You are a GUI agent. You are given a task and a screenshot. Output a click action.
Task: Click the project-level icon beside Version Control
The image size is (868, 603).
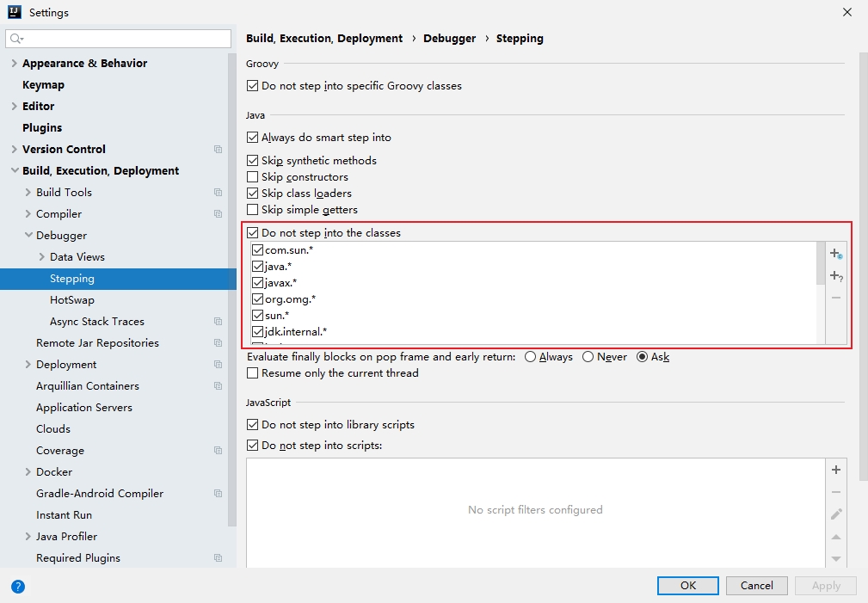tap(218, 150)
